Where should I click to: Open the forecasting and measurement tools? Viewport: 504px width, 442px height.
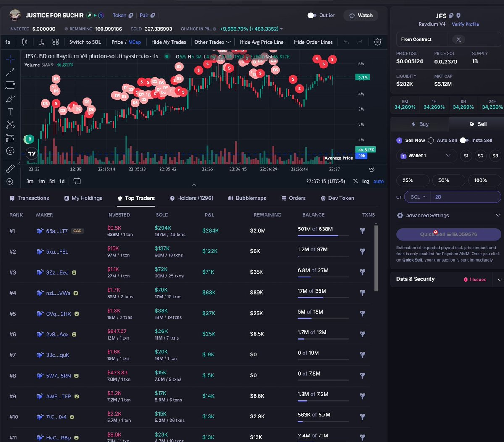click(10, 138)
